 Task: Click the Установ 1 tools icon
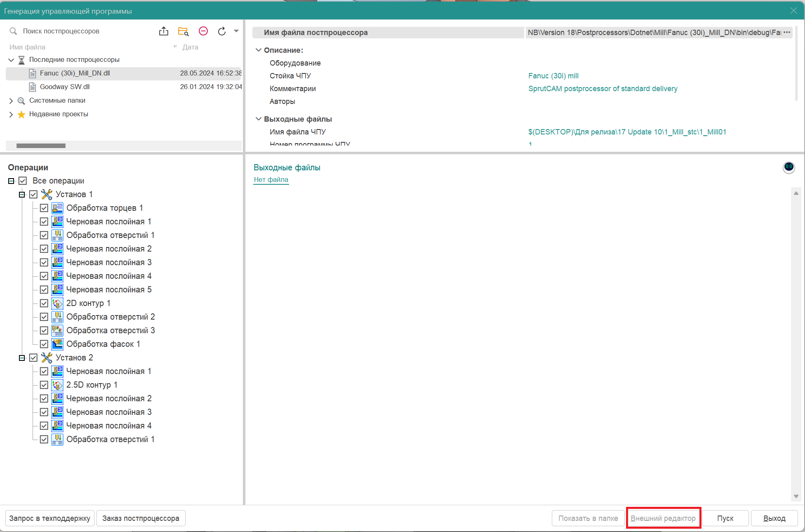(x=47, y=194)
